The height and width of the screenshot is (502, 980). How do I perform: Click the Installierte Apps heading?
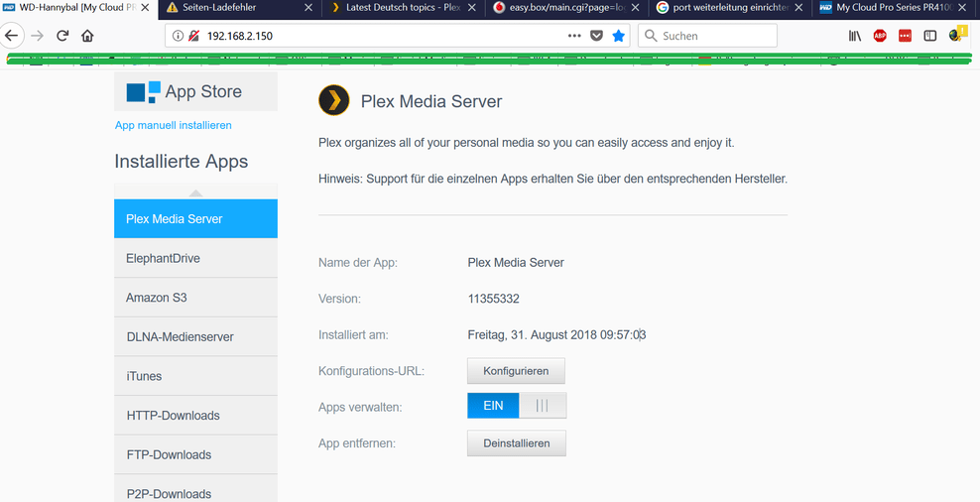click(x=182, y=162)
